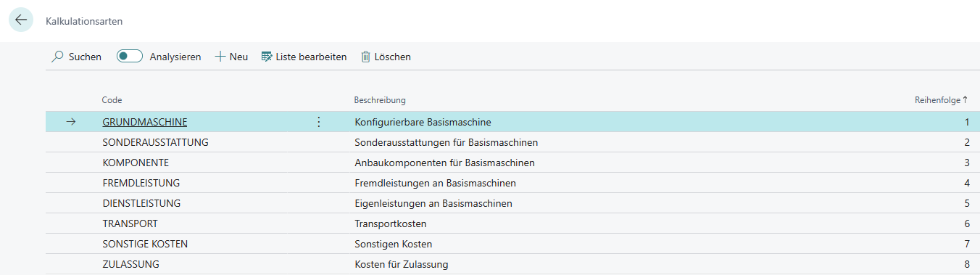This screenshot has height=275, width=980.
Task: Open the Beschreibung column header options
Action: tap(380, 100)
